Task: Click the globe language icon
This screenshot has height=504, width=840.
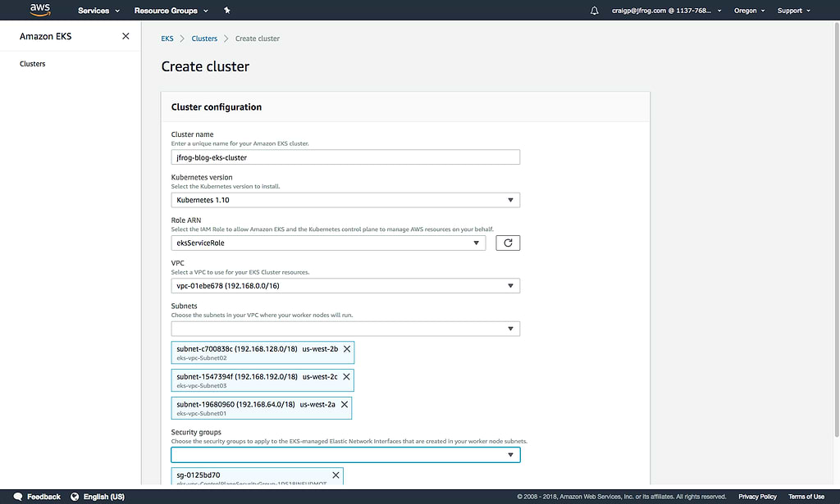Action: tap(75, 497)
